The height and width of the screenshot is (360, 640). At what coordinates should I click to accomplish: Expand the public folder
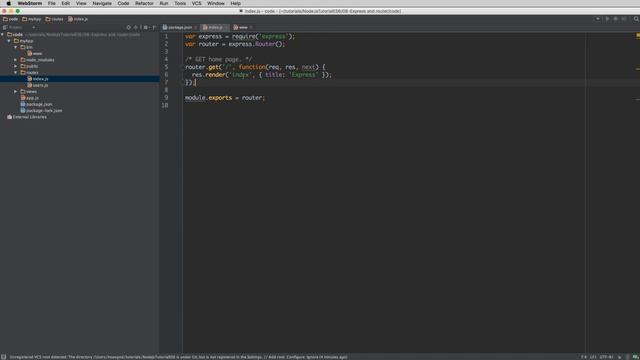tap(16, 66)
